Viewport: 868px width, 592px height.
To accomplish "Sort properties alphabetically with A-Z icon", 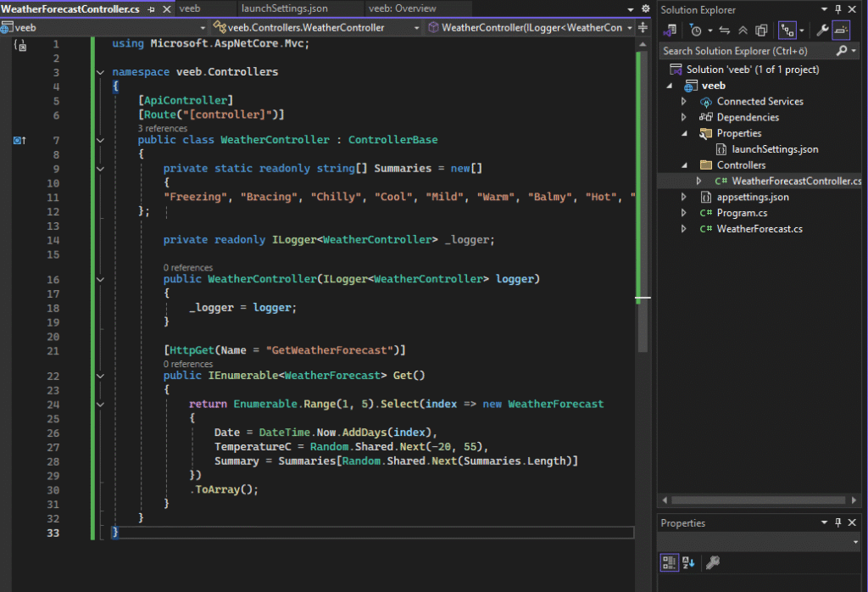I will coord(688,562).
